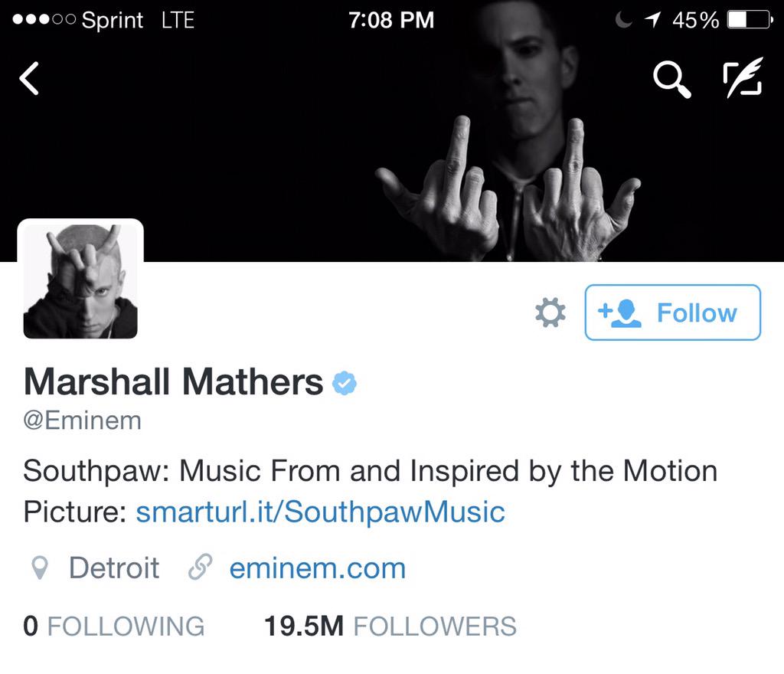Open the smarturl.it/SouthpawMusic link
The height and width of the screenshot is (674, 784).
(x=321, y=512)
